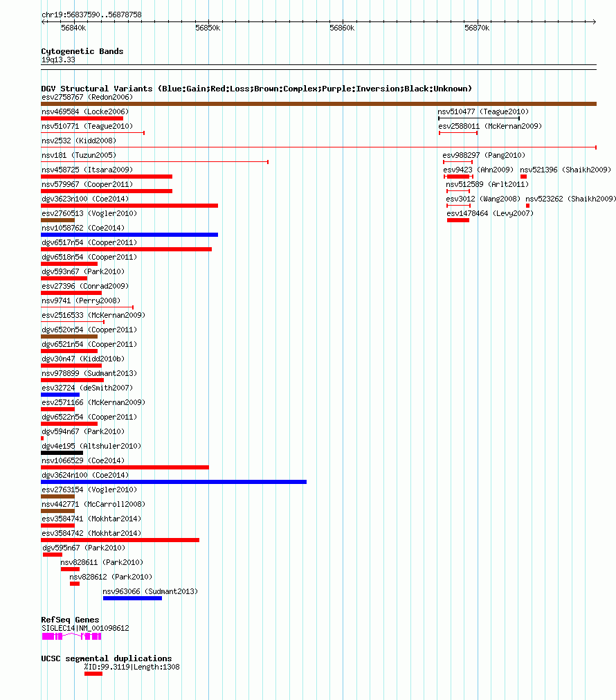Viewport: 616px width, 700px height.
Task: Open esv2516533 (McKernan2009) label
Action: click(x=93, y=315)
